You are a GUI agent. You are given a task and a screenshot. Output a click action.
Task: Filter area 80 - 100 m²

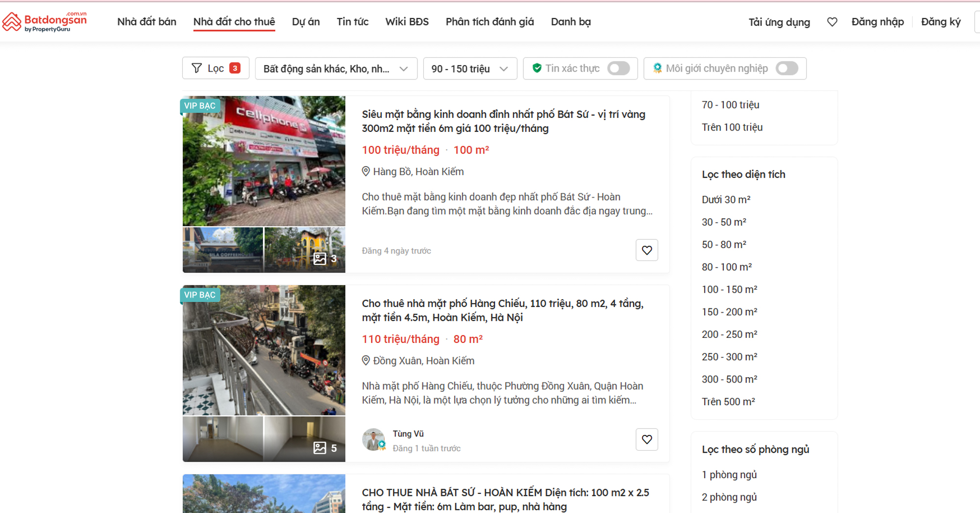727,267
